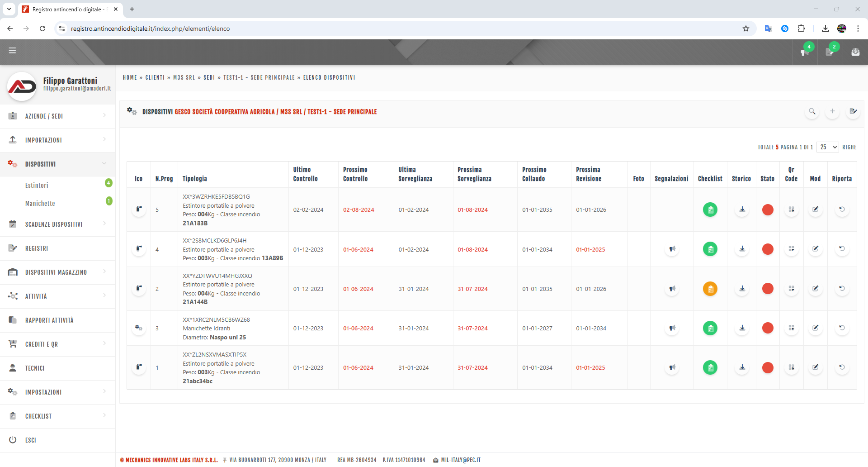
Task: Click the Estintori sidebar item showing badge 4
Action: tap(37, 185)
